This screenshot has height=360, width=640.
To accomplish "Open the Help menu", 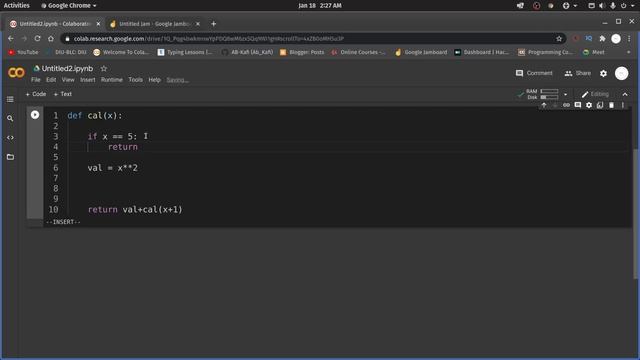I will click(x=154, y=80).
